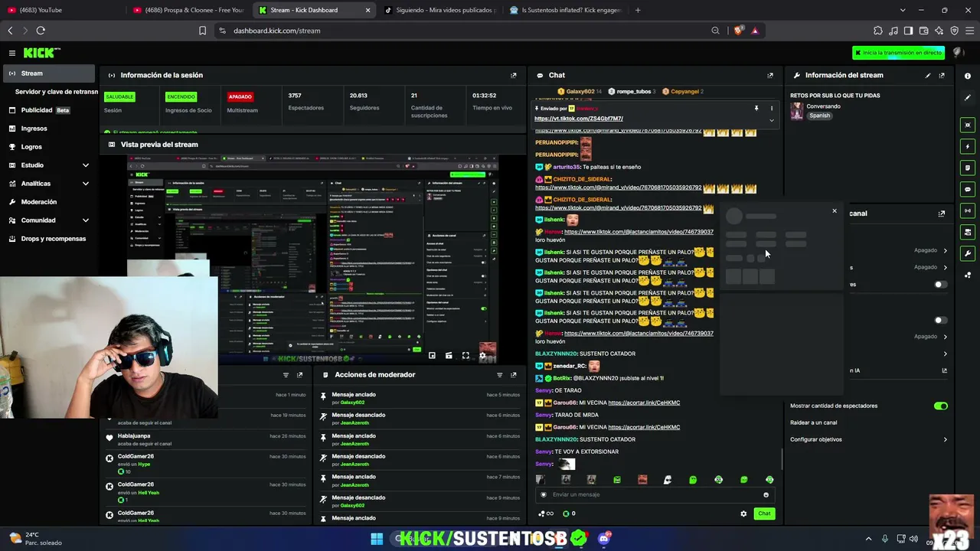
Task: Open chat settings gear icon
Action: pyautogui.click(x=743, y=514)
